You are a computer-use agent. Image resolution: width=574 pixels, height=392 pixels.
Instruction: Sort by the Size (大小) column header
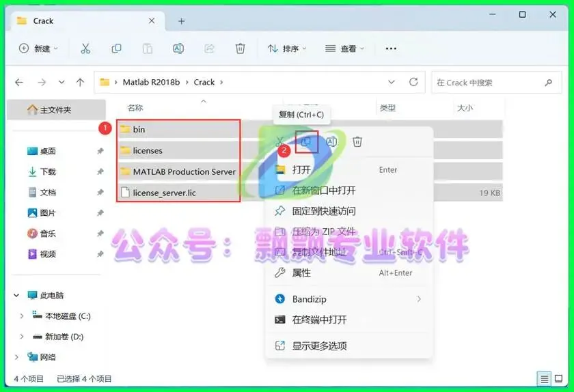point(465,108)
